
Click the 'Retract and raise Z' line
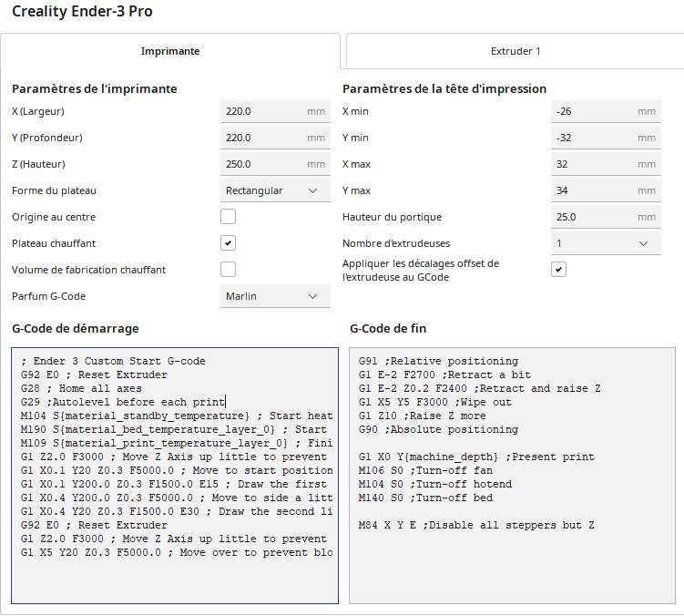(x=479, y=388)
